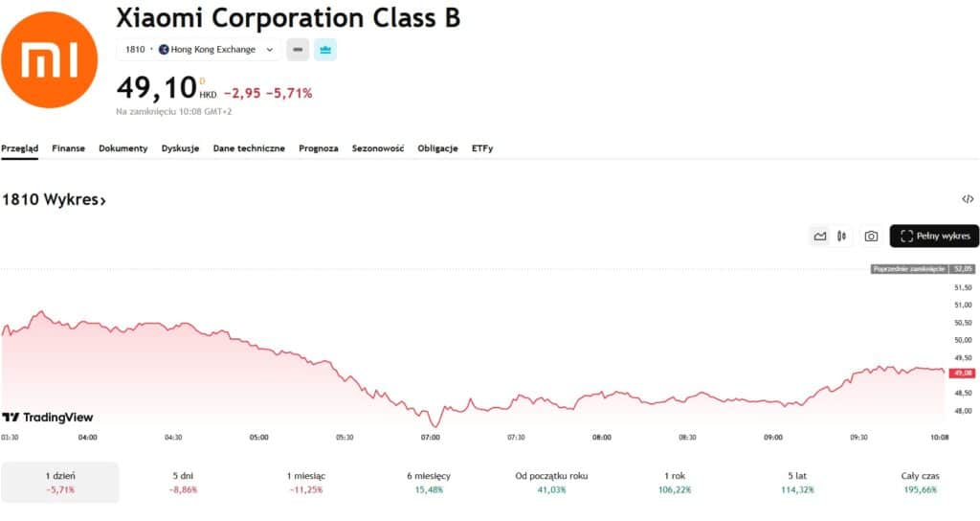Switch to candlestick chart style
This screenshot has height=521, width=980.
pyautogui.click(x=842, y=236)
